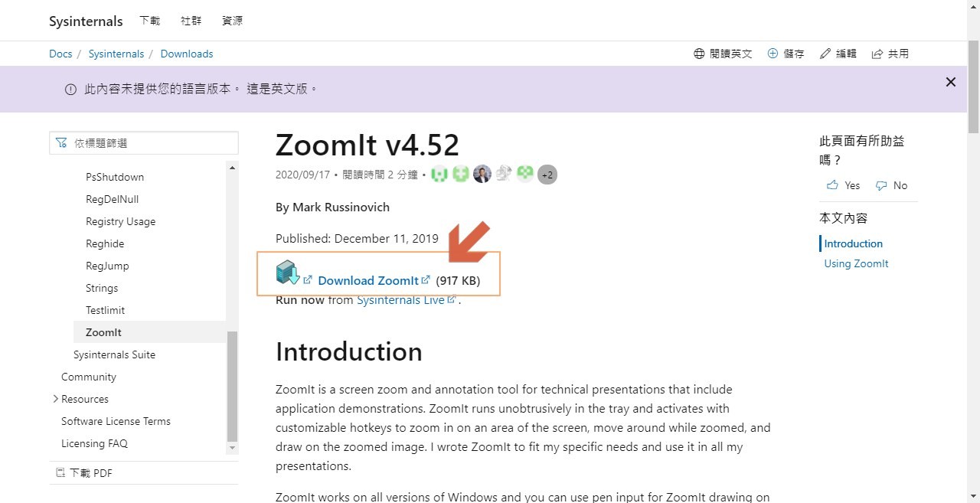The width and height of the screenshot is (980, 503).
Task: Select Sysinternals Suite in the sidebar
Action: coord(114,354)
